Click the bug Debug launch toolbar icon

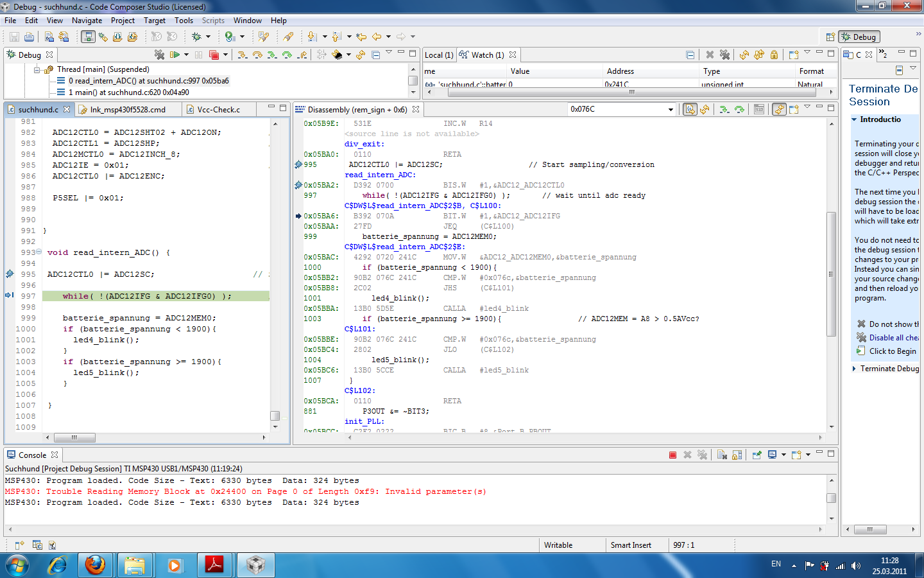[x=197, y=37]
